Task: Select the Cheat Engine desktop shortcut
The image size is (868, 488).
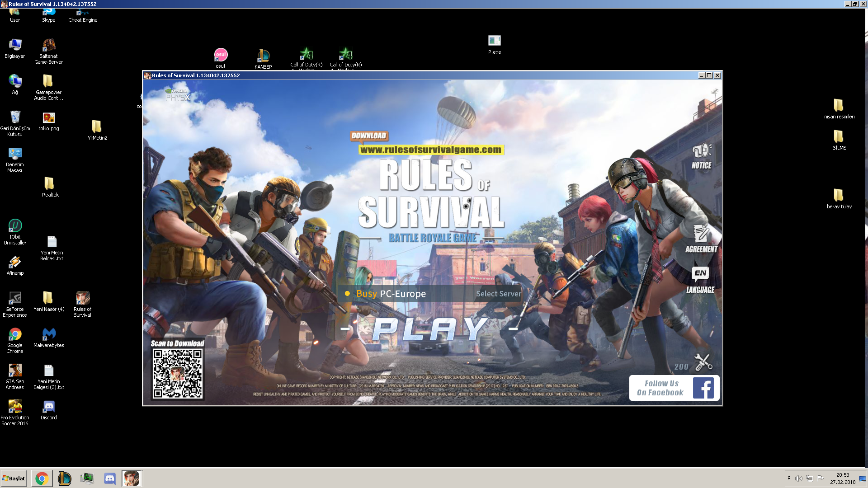Action: 83,15
